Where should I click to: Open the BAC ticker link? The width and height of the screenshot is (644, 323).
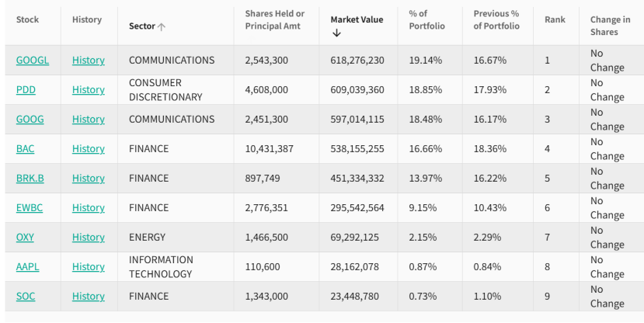pyautogui.click(x=25, y=149)
